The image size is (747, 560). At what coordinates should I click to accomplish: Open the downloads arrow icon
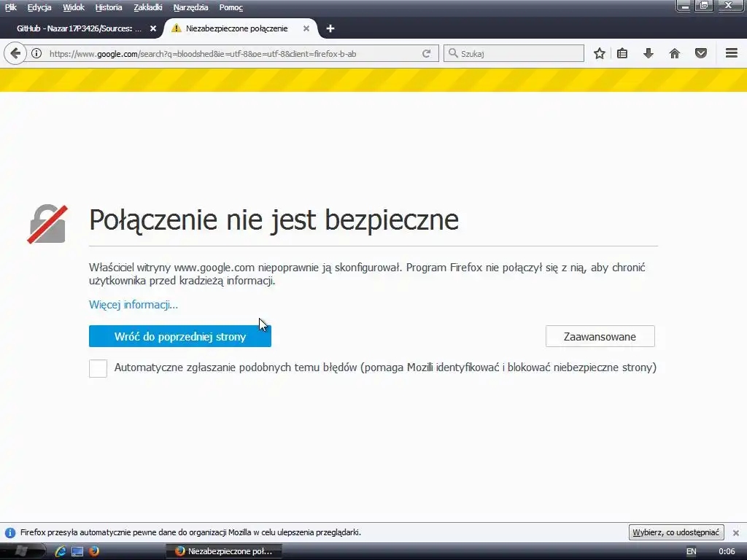click(x=648, y=53)
